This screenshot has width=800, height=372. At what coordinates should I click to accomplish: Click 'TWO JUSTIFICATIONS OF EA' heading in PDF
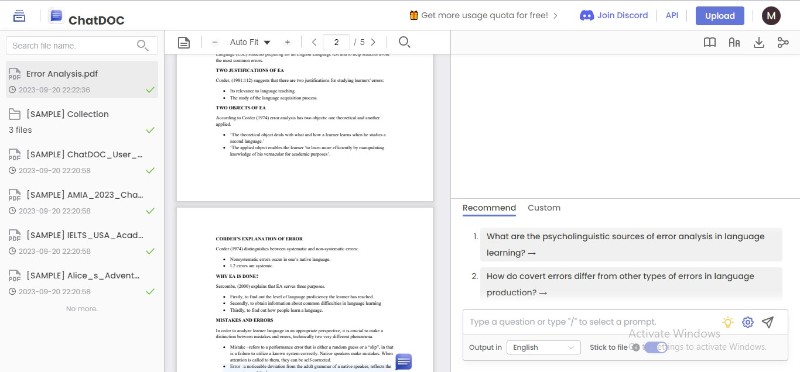click(250, 70)
